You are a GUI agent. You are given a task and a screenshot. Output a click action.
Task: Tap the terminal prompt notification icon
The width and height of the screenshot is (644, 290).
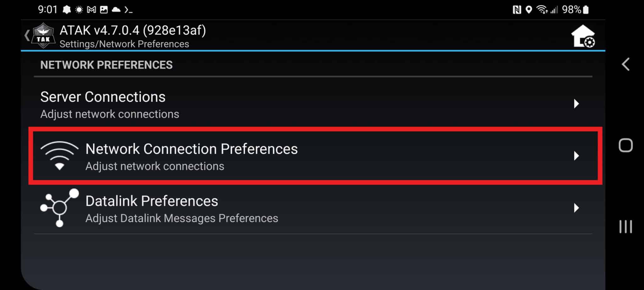(x=128, y=10)
